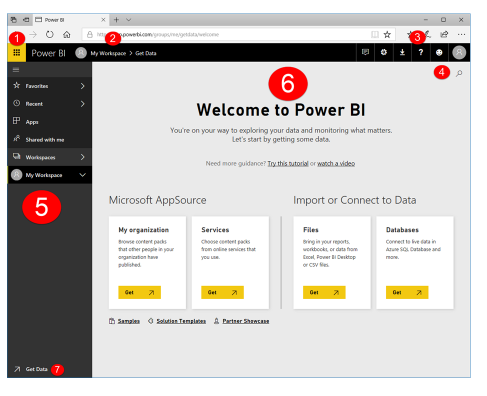Click Get under My organization
This screenshot has height=396, width=487.
(x=139, y=292)
